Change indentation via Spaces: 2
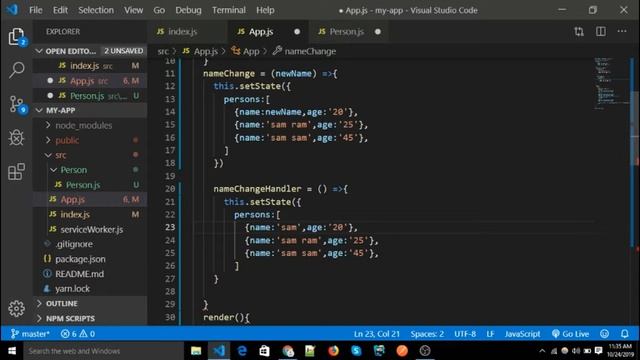640x360 pixels. (x=427, y=334)
